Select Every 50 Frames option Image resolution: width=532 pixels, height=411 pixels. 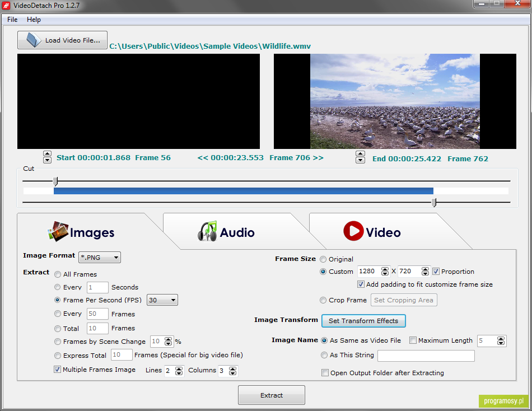point(58,314)
